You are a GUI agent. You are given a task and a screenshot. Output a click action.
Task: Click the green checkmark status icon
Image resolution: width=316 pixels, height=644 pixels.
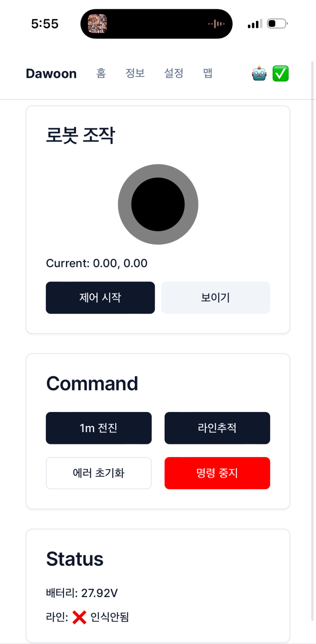tap(281, 74)
